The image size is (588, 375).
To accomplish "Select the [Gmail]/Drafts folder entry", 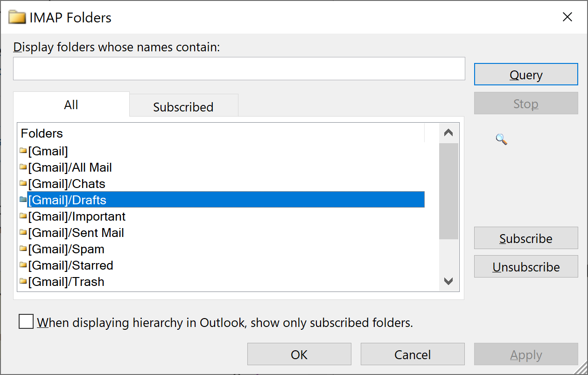I will pyautogui.click(x=67, y=200).
